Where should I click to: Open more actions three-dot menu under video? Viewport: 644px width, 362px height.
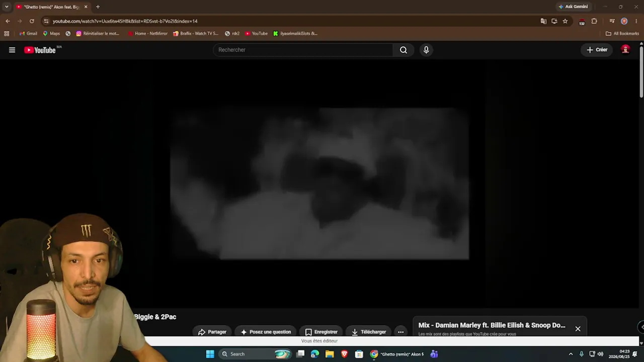(x=400, y=332)
